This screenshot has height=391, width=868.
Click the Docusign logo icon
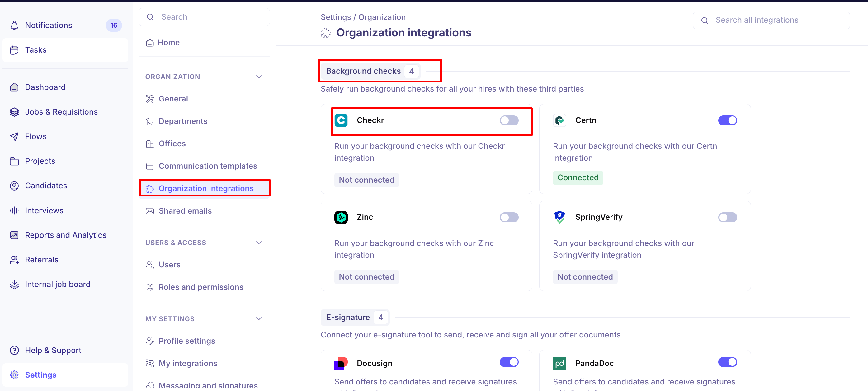[x=341, y=363]
